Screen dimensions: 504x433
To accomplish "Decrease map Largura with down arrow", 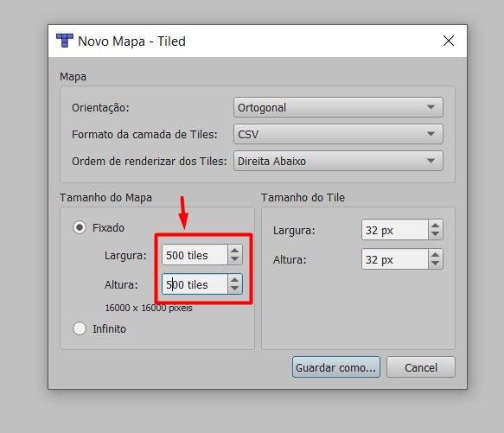I will tap(235, 259).
